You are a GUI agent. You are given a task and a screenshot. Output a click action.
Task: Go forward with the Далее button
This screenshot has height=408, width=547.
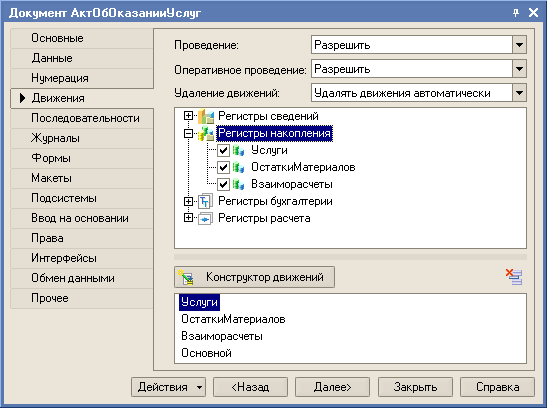tap(332, 387)
